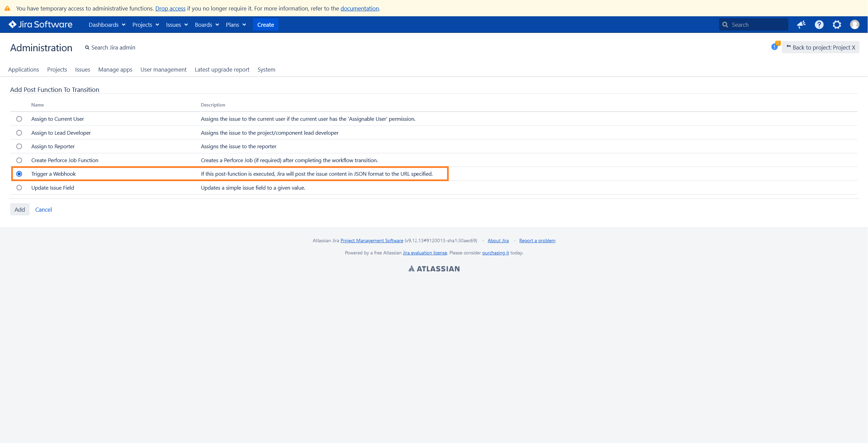Open the help question mark icon

tap(819, 24)
